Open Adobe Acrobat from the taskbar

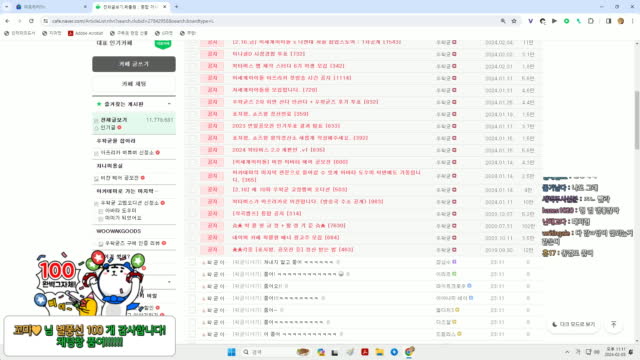click(x=365, y=352)
